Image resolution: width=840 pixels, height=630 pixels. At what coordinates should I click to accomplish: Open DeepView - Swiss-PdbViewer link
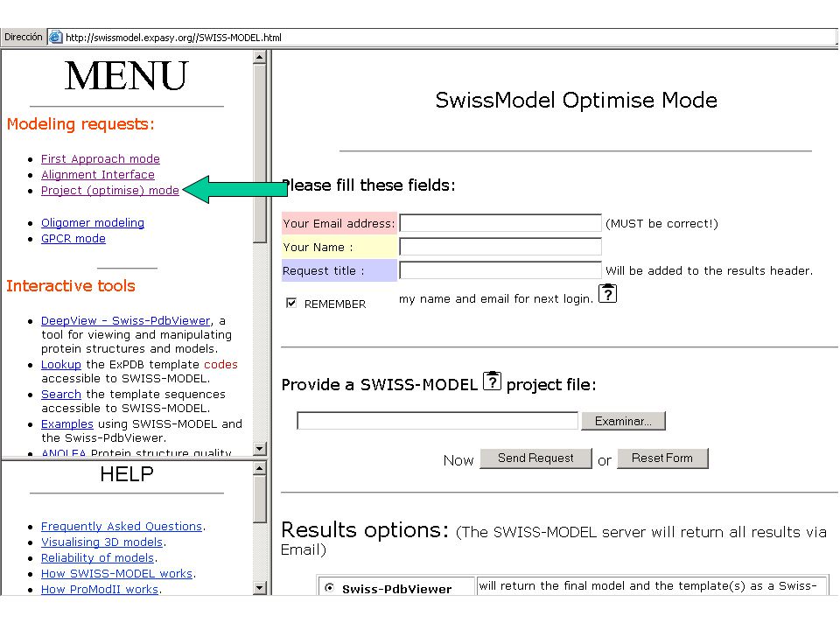125,321
